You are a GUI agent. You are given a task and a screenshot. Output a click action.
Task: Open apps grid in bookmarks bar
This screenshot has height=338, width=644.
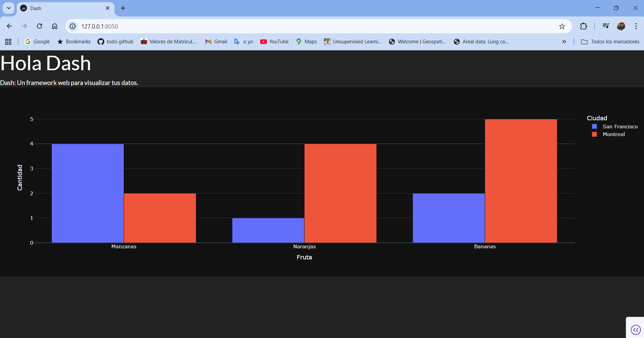pos(8,42)
